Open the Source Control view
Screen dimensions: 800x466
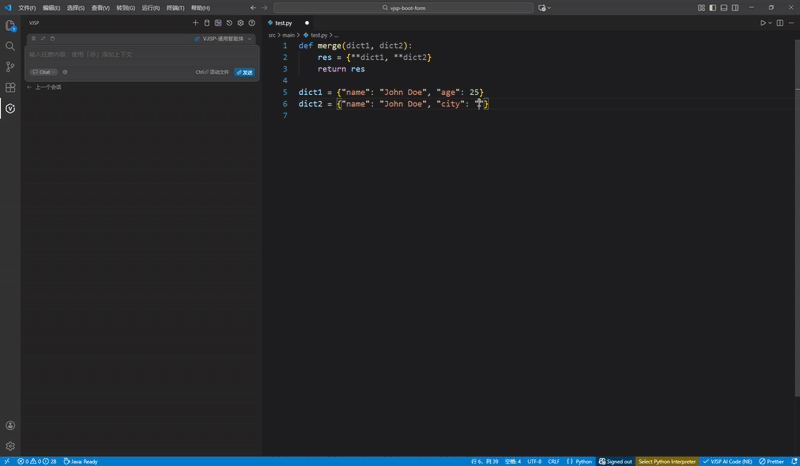[x=10, y=67]
